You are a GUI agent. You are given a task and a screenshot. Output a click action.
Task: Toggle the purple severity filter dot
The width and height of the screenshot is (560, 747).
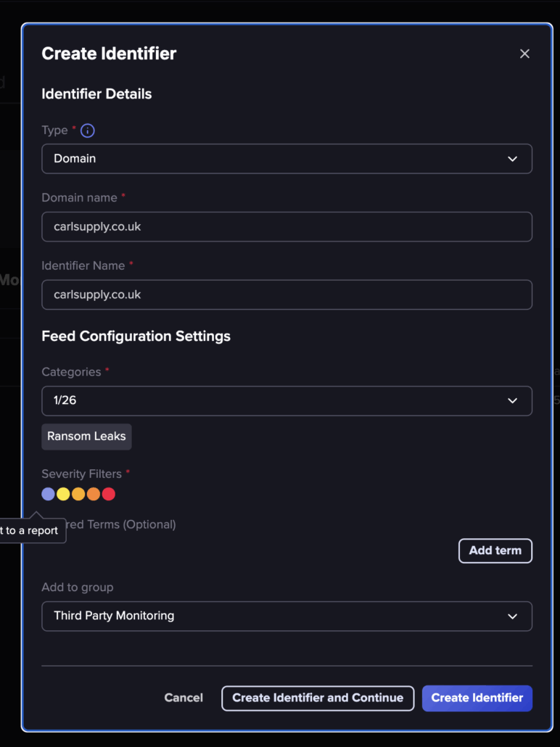[48, 494]
